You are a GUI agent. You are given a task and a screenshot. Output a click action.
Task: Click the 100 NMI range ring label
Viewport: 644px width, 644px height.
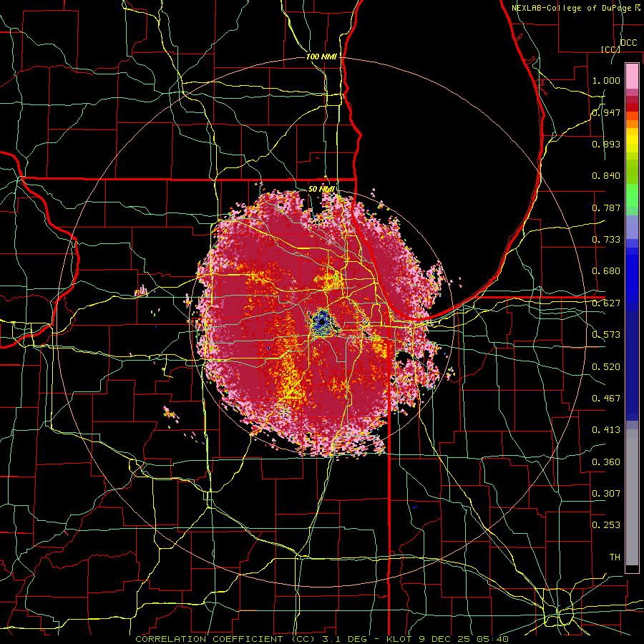click(321, 57)
